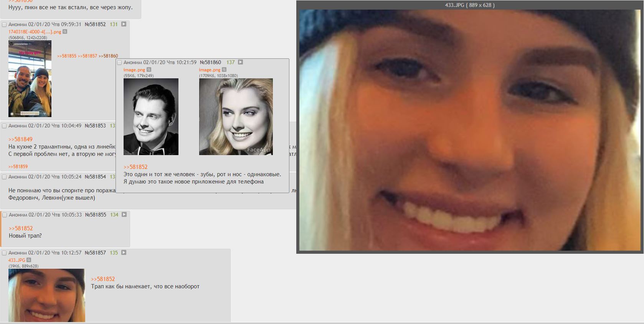Viewport: 644px width, 324px height.
Task: Open the 433.JPG file link
Action: click(x=17, y=260)
